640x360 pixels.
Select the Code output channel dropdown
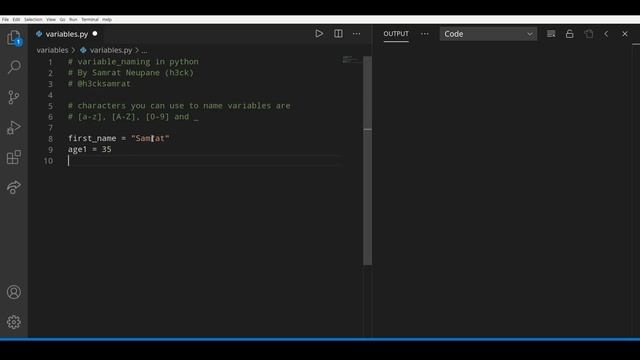click(488, 34)
